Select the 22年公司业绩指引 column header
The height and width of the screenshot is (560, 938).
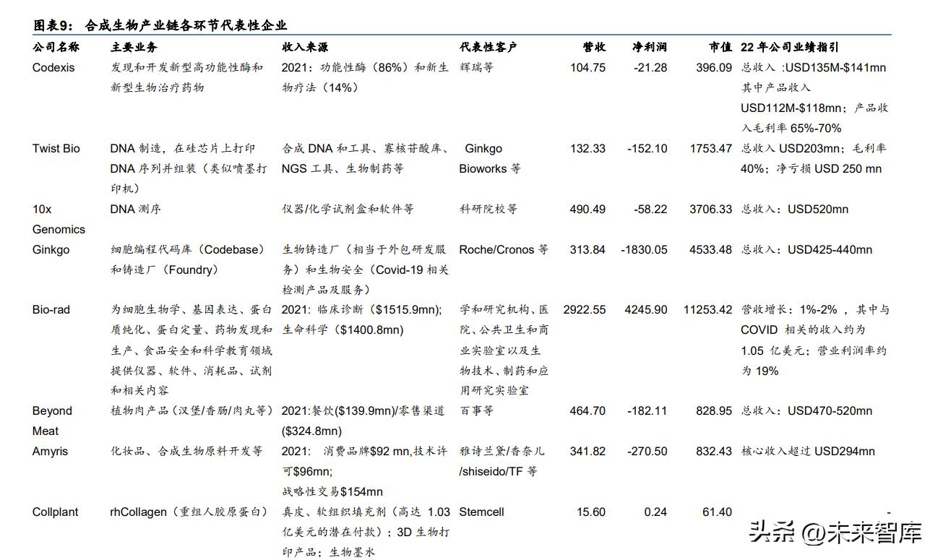point(790,47)
